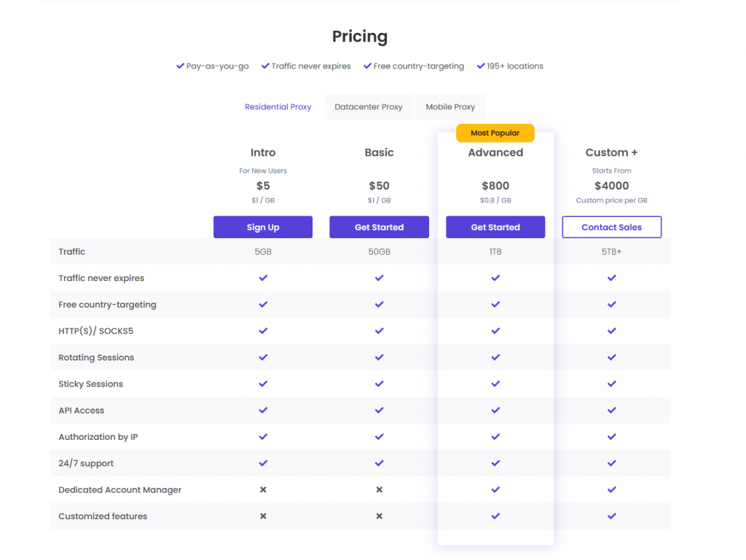Viewport: 746px width, 560px height.
Task: Click checkmark beside 195+ locations
Action: click(x=481, y=66)
